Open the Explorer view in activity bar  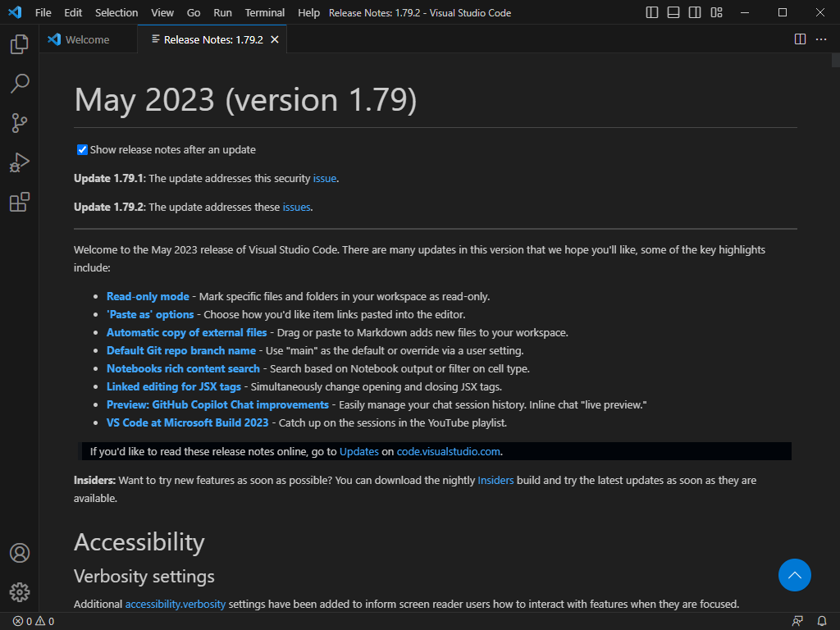click(x=20, y=44)
